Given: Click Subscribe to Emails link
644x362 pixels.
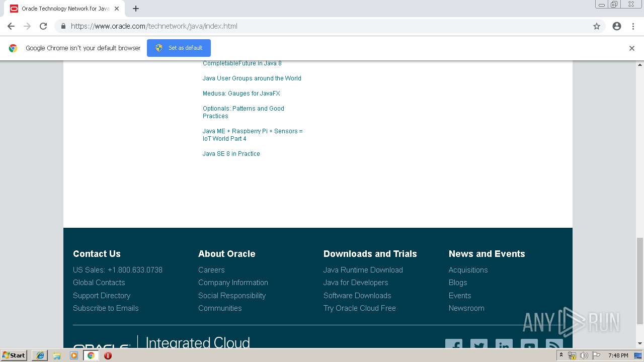Looking at the screenshot, I should pyautogui.click(x=106, y=308).
